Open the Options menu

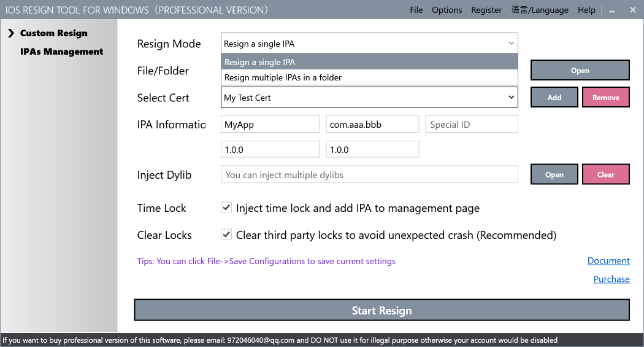coord(447,10)
